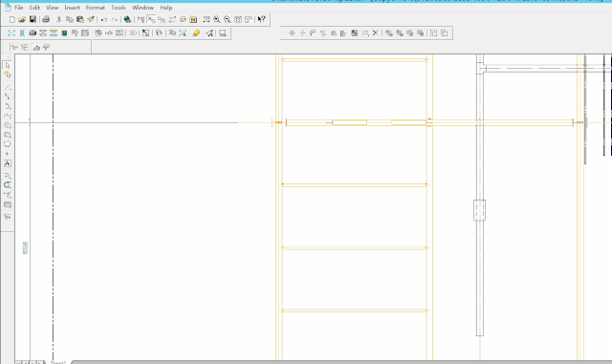Click the first icon in third toolbar row
Image resolution: width=612 pixels, height=364 pixels.
[15, 47]
